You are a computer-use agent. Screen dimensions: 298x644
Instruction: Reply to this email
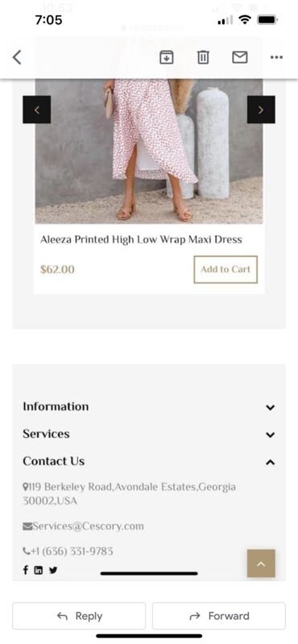click(79, 616)
